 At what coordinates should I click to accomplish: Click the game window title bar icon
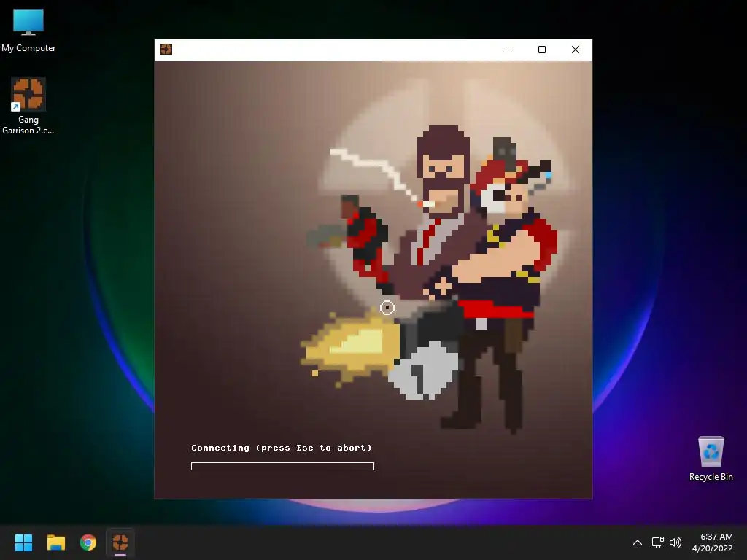coord(166,50)
